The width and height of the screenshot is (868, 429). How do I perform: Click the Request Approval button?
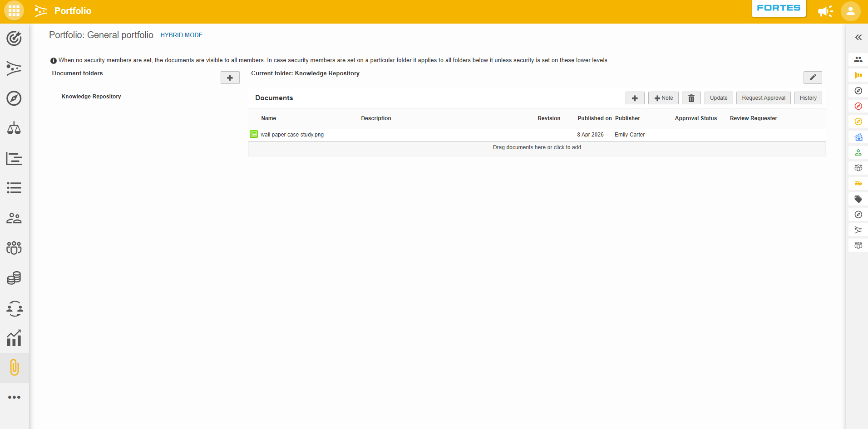[x=764, y=98]
